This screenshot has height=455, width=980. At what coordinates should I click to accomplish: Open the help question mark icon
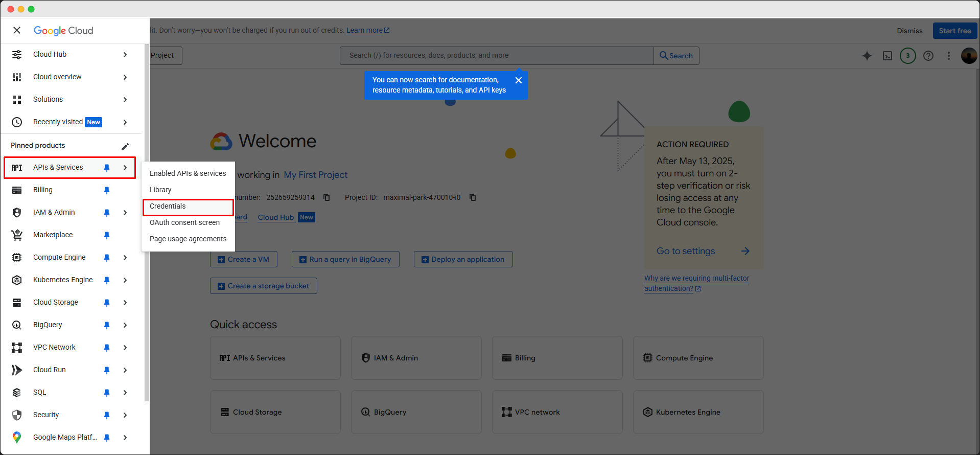[x=928, y=56]
